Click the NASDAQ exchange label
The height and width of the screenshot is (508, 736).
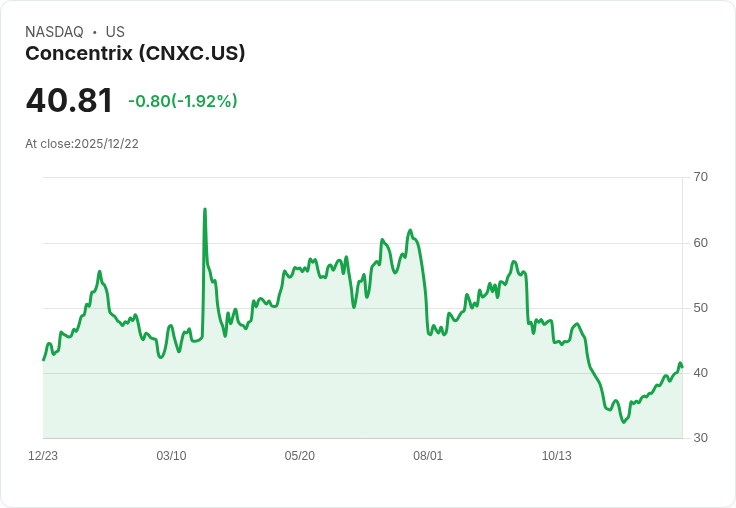pyautogui.click(x=54, y=32)
